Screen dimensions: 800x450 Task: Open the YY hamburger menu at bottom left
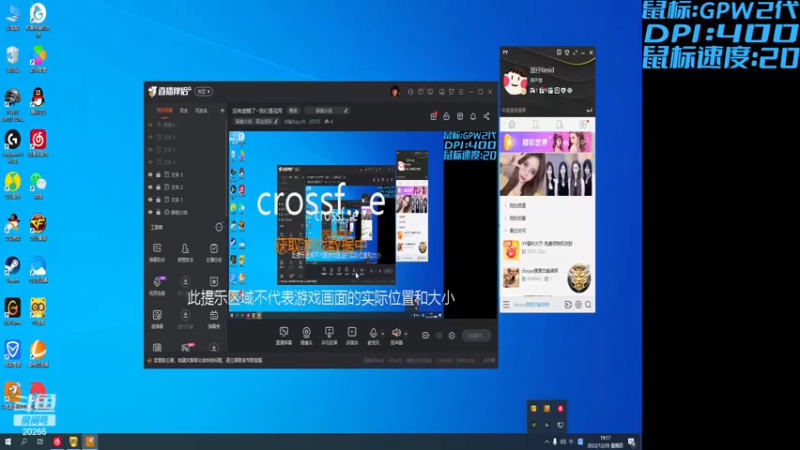click(506, 305)
